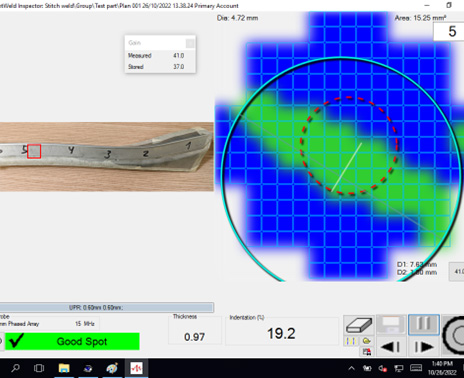The height and width of the screenshot is (378, 464).
Task: Step to the previous spot
Action: 391,347
